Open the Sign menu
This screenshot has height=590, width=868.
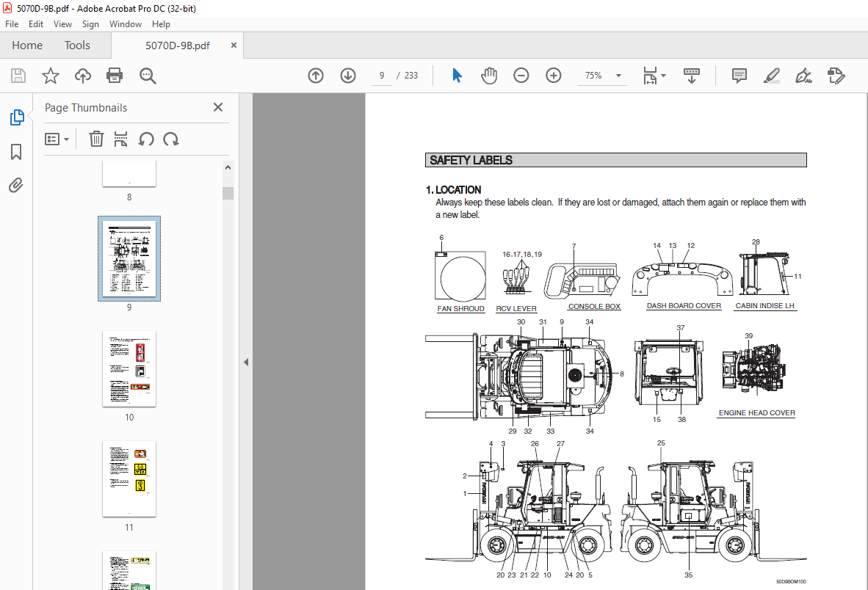click(x=90, y=23)
